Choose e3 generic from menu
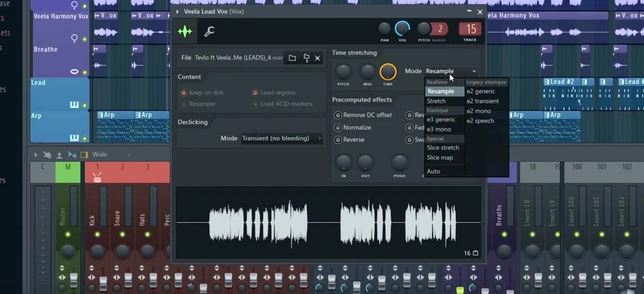 [x=445, y=119]
